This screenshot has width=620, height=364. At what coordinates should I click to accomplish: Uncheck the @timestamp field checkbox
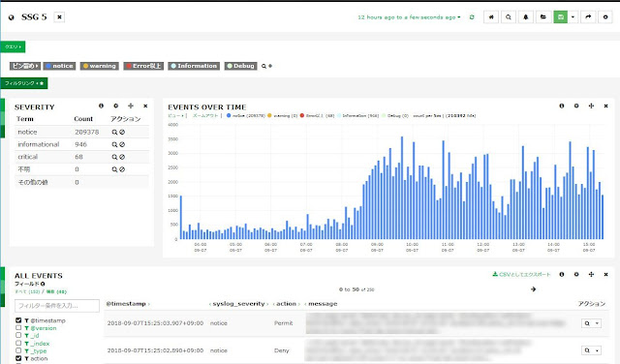pos(18,320)
